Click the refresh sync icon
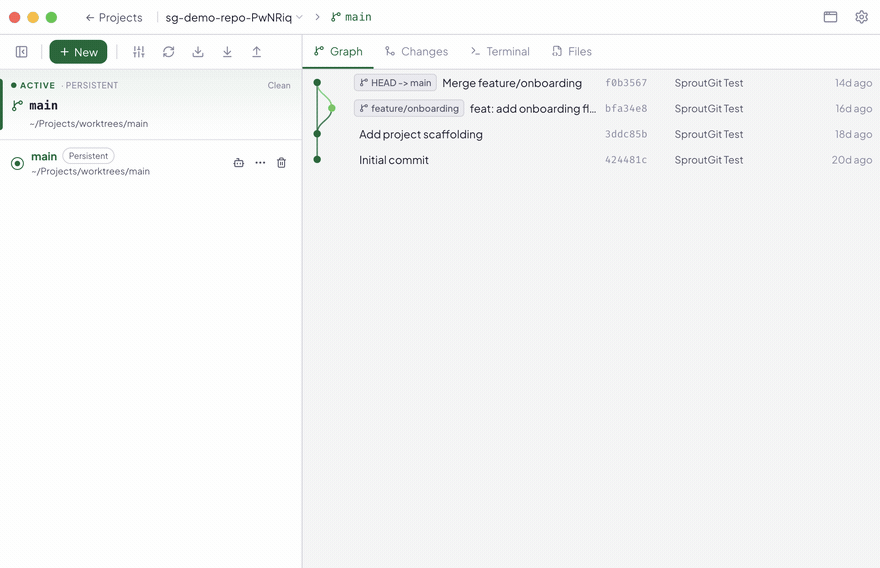 click(168, 52)
